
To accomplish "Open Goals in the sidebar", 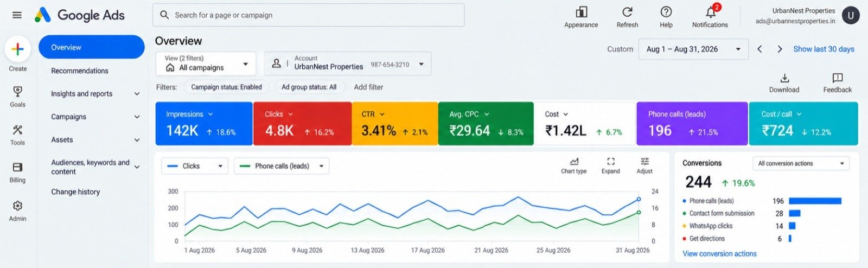I will (x=17, y=96).
